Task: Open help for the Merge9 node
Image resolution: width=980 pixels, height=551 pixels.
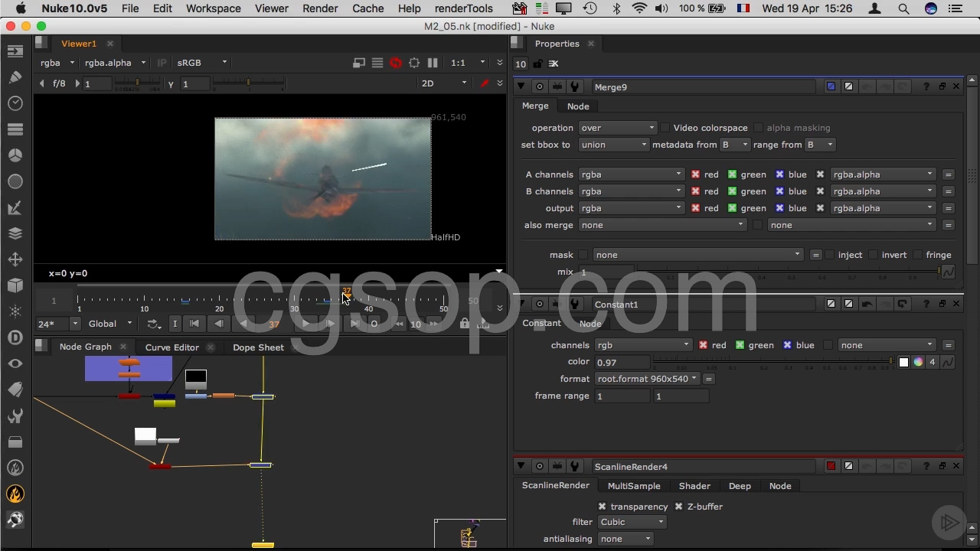Action: [x=926, y=86]
